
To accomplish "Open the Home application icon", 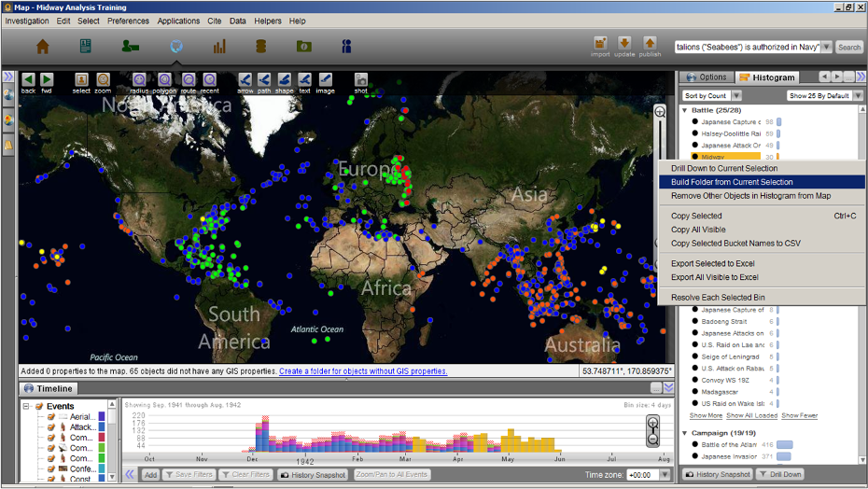I will click(x=43, y=47).
